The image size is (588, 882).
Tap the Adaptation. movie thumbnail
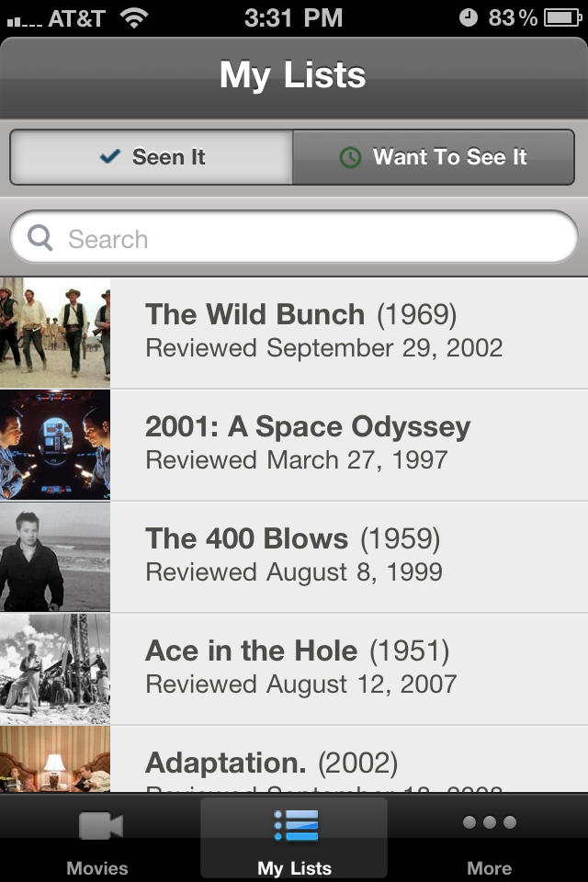click(55, 759)
